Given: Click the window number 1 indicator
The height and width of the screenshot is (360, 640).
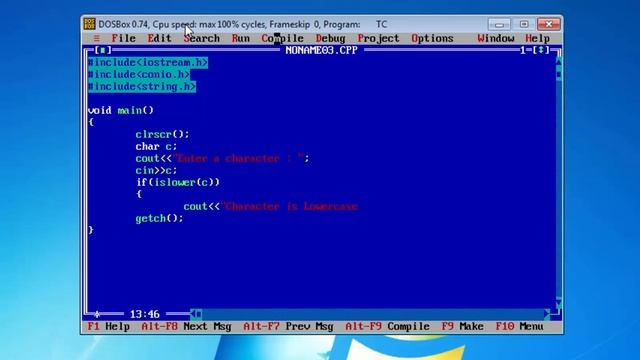Looking at the screenshot, I should pos(523,50).
